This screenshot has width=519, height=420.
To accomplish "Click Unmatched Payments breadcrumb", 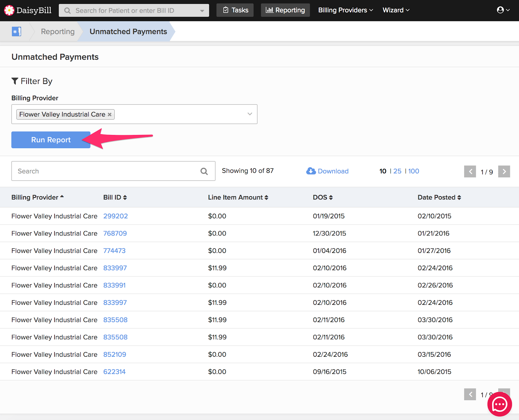I will (x=128, y=31).
